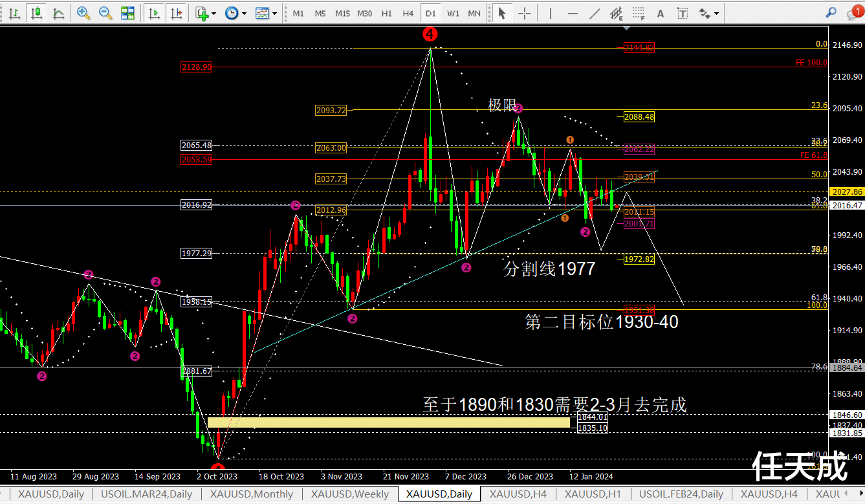865x504 pixels.
Task: Toggle chart shift button
Action: tap(175, 13)
